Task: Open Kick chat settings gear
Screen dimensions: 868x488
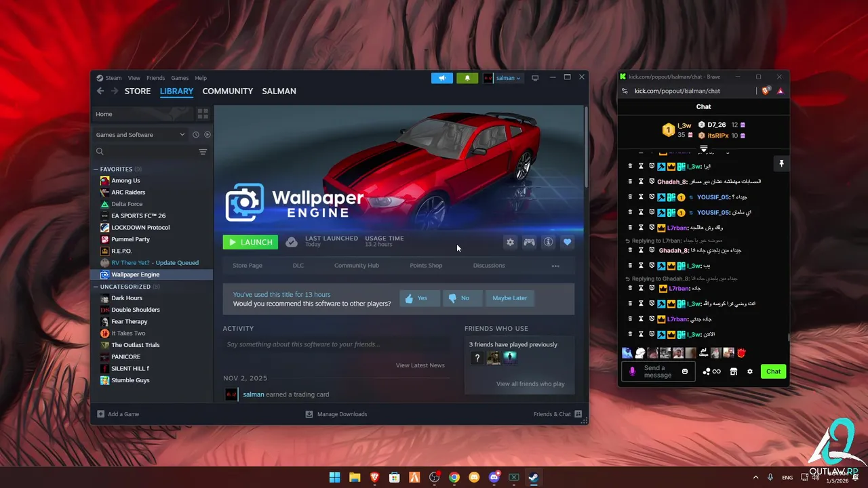Action: click(x=750, y=371)
